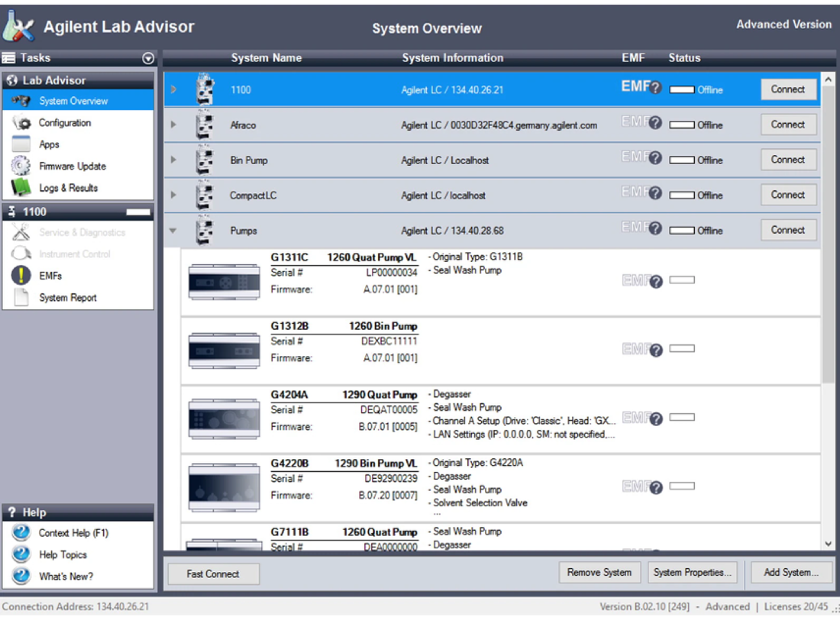Click the 1100 system status bar indicator
The image size is (840, 620).
click(682, 90)
